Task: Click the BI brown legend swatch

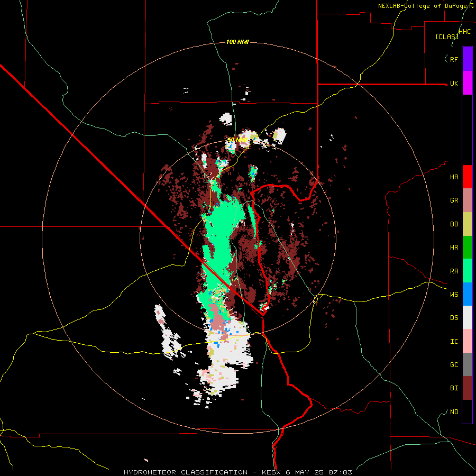Action: (x=467, y=388)
